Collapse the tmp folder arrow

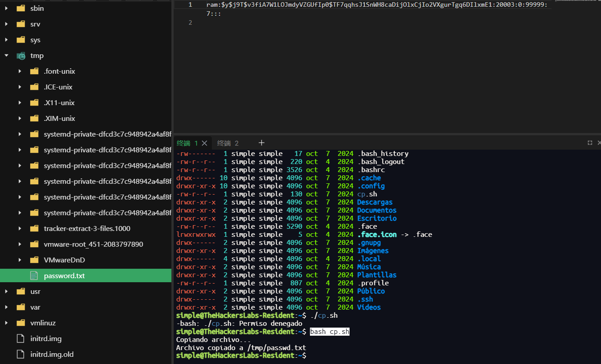6,56
